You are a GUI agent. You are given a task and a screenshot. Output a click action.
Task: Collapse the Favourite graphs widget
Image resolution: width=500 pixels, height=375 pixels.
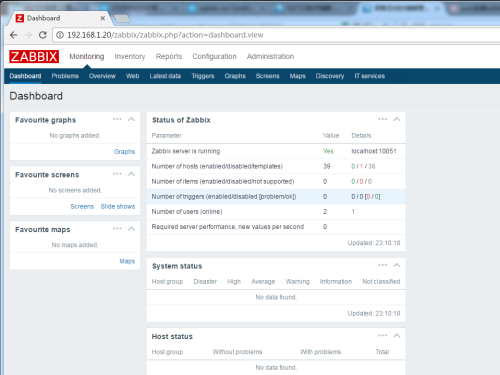point(131,119)
